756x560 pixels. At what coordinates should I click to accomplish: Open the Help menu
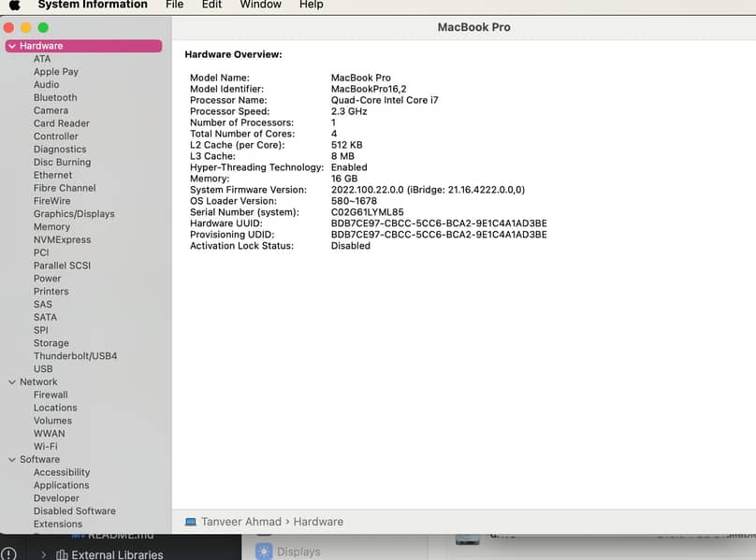click(x=311, y=5)
